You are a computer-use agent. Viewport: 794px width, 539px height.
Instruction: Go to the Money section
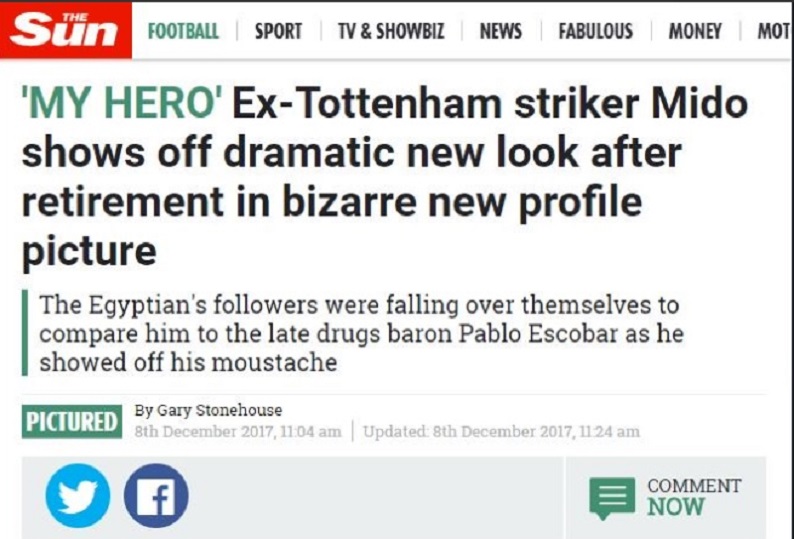[695, 31]
